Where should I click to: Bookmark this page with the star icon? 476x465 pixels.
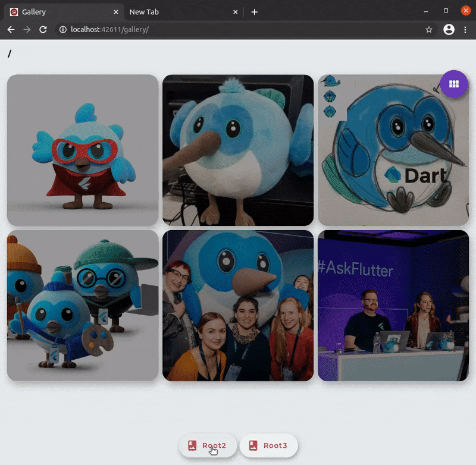(428, 29)
